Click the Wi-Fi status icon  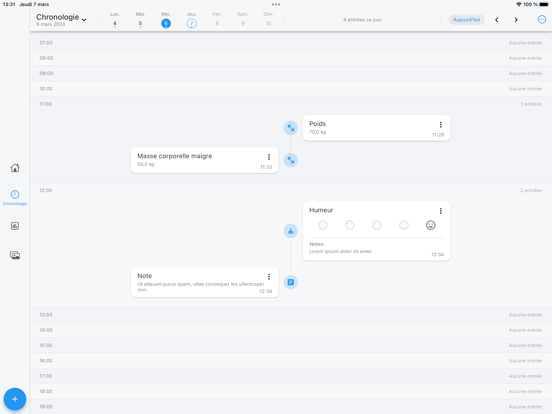tap(519, 4)
